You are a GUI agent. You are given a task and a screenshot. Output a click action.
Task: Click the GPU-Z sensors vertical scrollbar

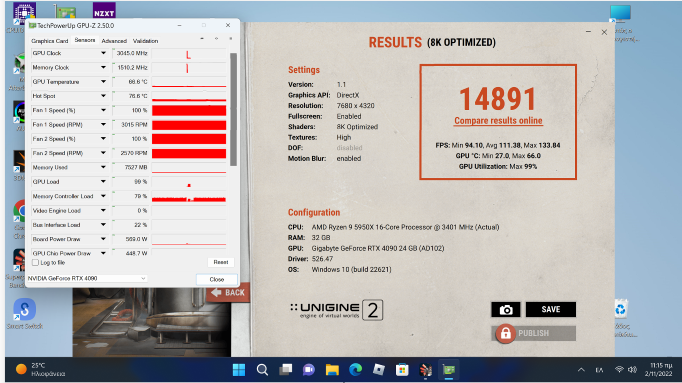(234, 110)
